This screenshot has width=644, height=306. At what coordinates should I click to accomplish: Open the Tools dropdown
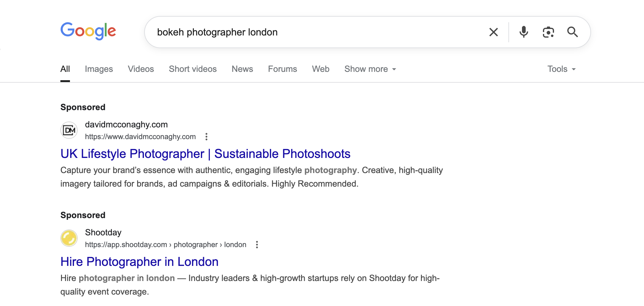561,69
